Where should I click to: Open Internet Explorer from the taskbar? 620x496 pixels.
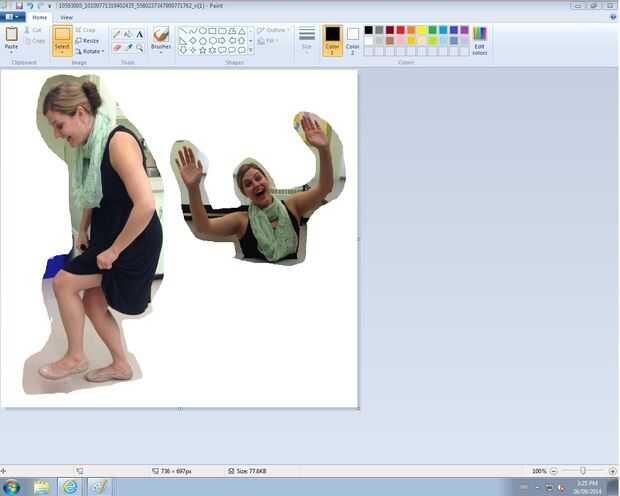click(70, 487)
